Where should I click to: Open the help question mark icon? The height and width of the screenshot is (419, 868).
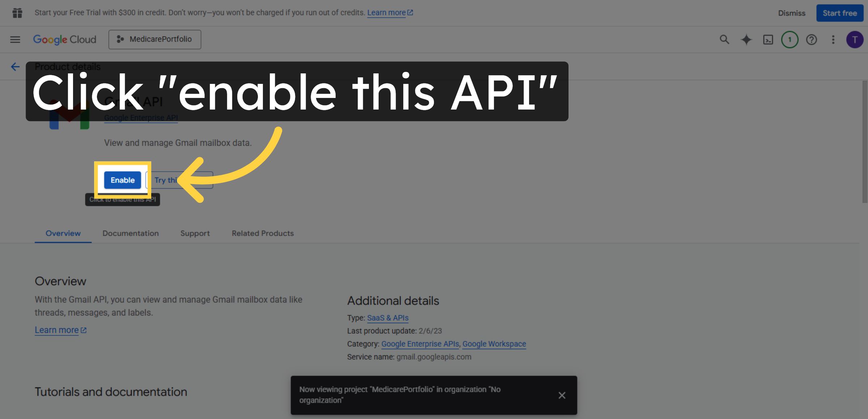pos(812,39)
